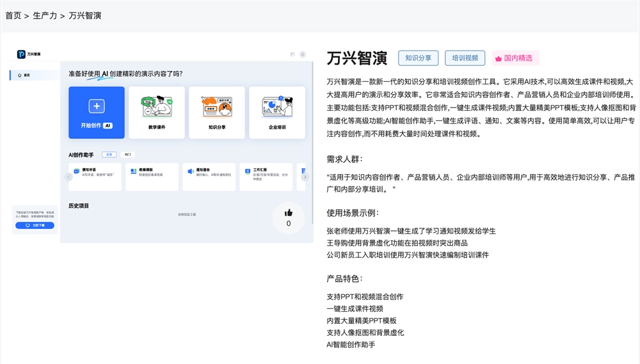Click the 通知通告 speaker icon
The width and height of the screenshot is (640, 364).
pyautogui.click(x=191, y=171)
